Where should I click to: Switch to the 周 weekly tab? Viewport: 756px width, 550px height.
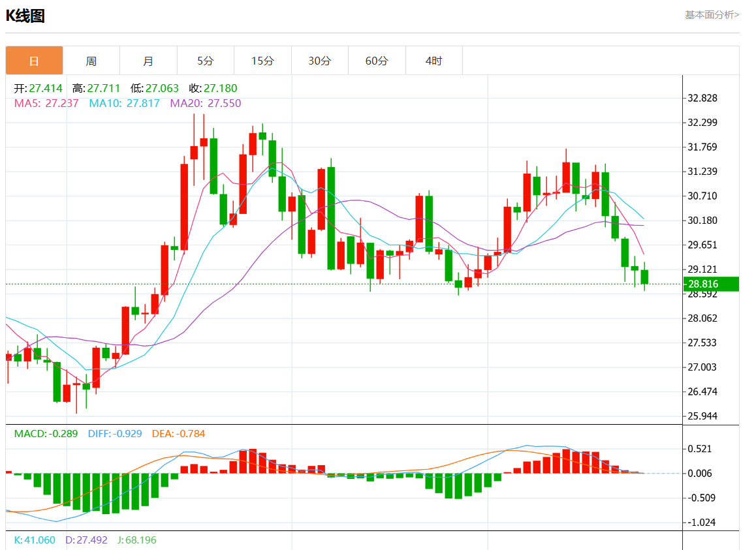tap(91, 61)
